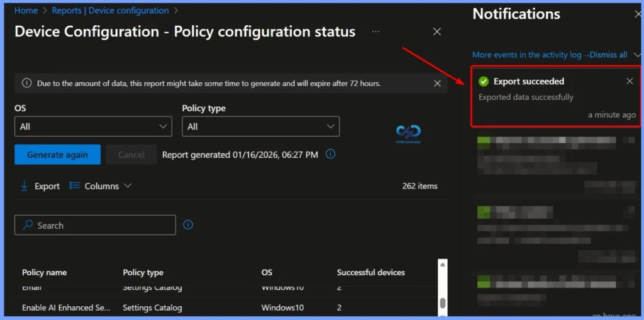The width and height of the screenshot is (644, 320).
Task: Open the Columns chooser
Action: (x=101, y=186)
